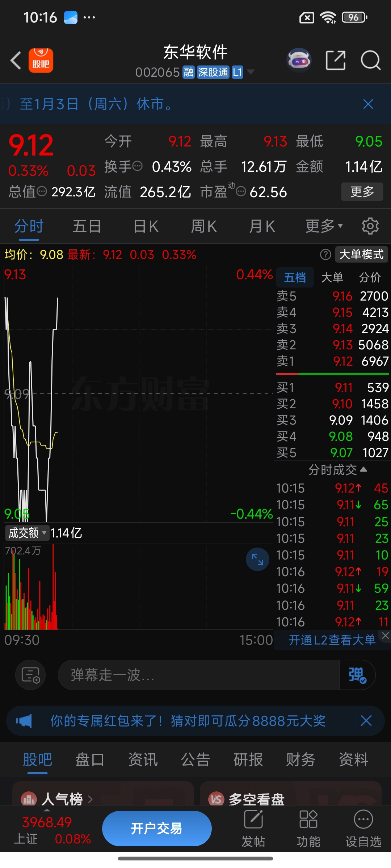Viewport: 391px width, 868px height.
Task: Switch to the 日K chart tab
Action: 146,226
